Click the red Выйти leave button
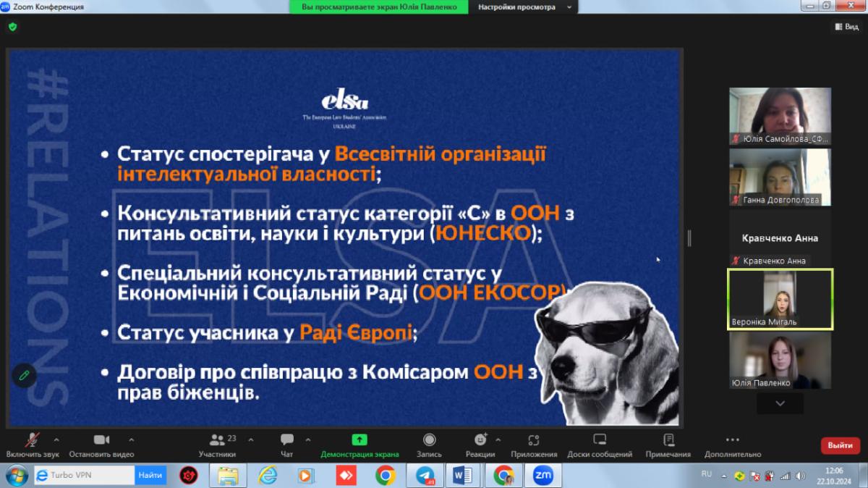868x488 pixels. click(x=840, y=445)
